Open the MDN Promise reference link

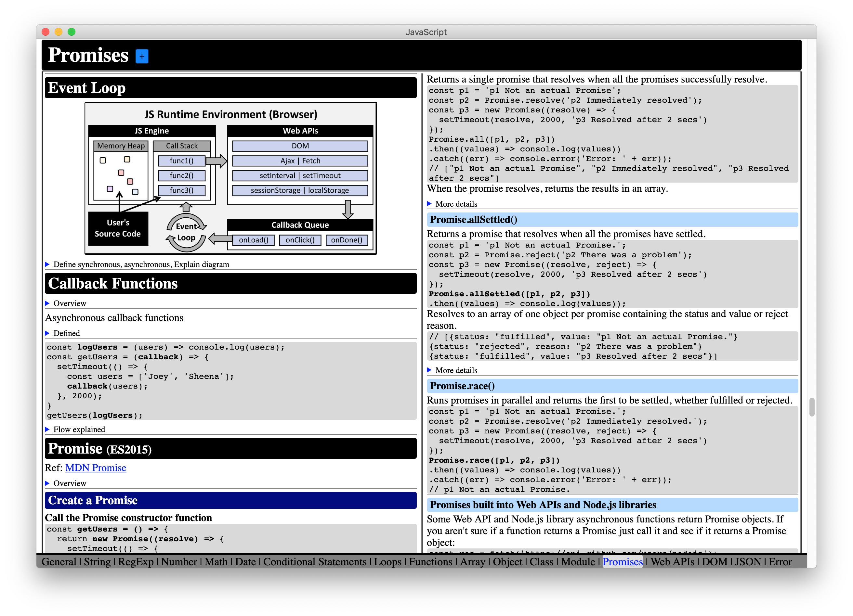click(x=96, y=468)
